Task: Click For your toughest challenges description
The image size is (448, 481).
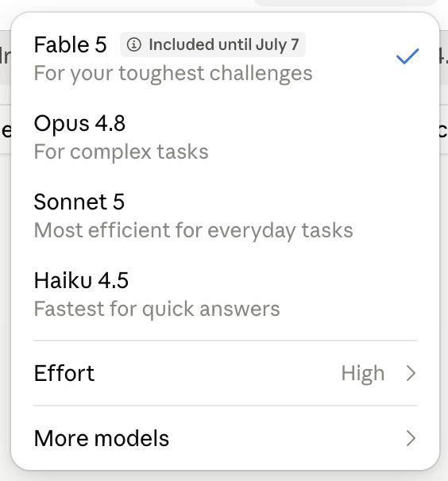Action: click(x=173, y=74)
